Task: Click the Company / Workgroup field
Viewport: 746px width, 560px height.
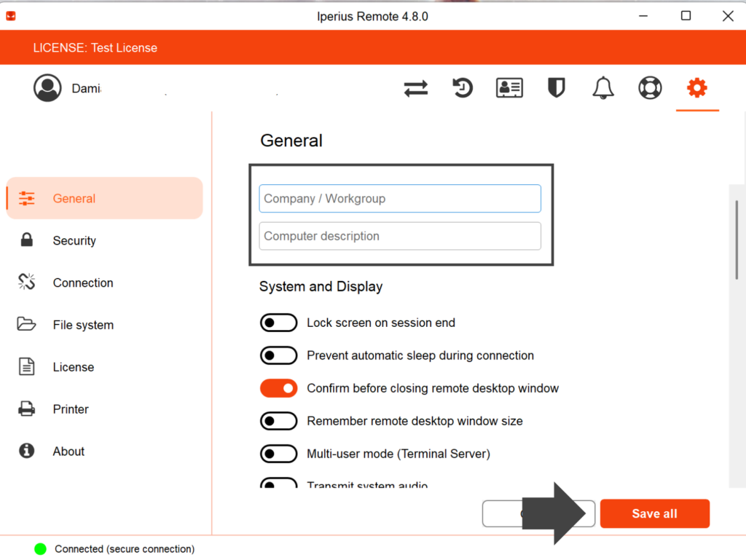Action: [x=400, y=198]
